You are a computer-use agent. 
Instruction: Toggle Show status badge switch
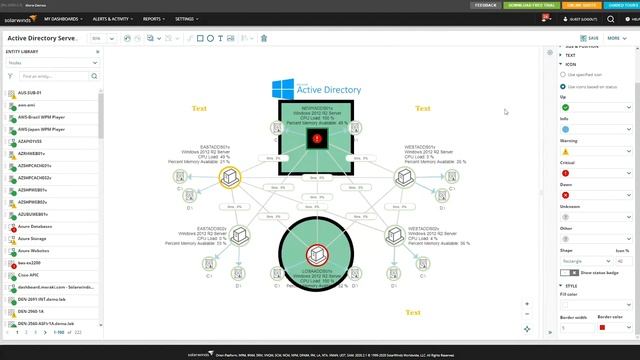click(x=569, y=272)
